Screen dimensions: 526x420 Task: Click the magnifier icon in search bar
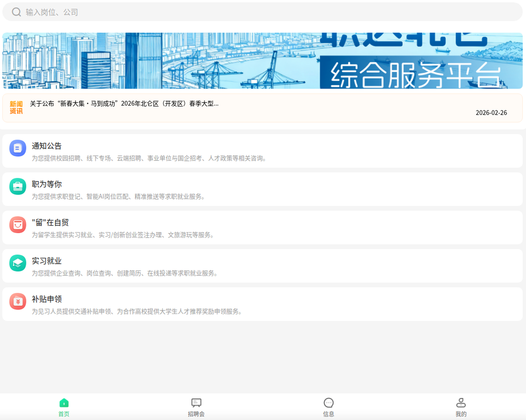[16, 11]
